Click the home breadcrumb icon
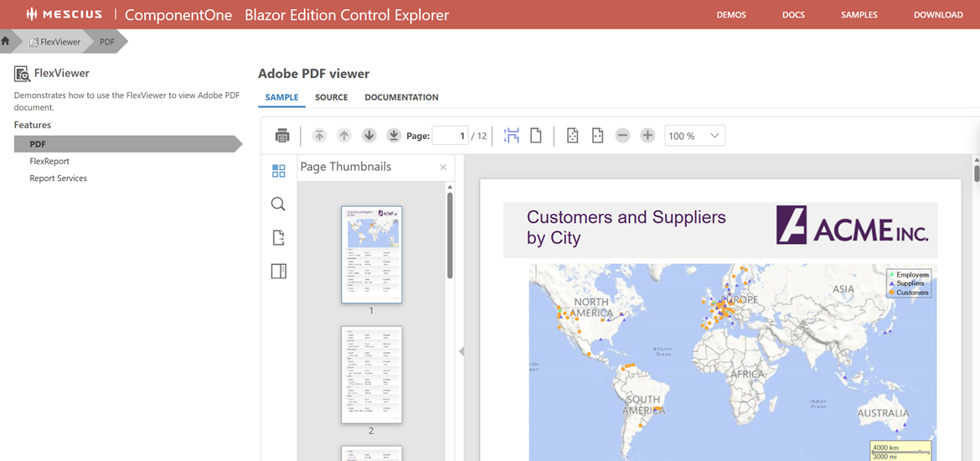Viewport: 980px width, 461px height. click(6, 41)
